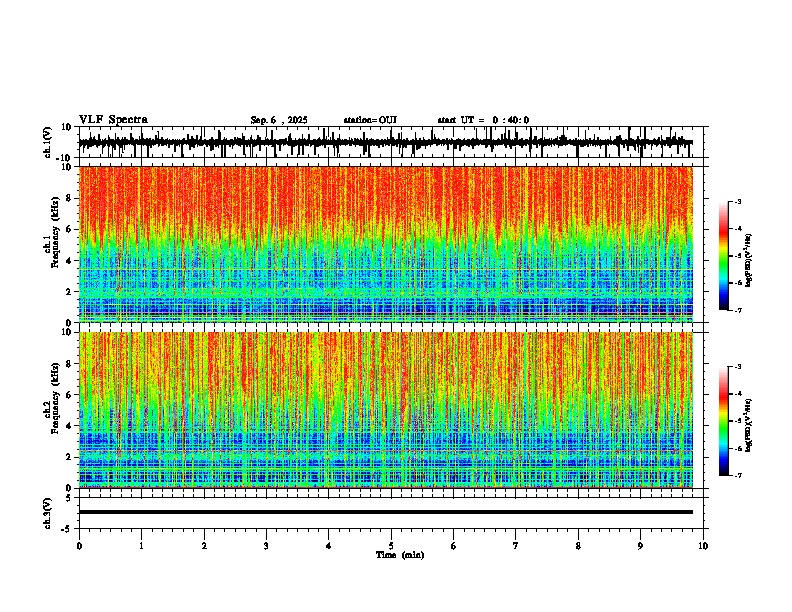Click inside the ch.2 spectrogram panel

tap(386, 410)
